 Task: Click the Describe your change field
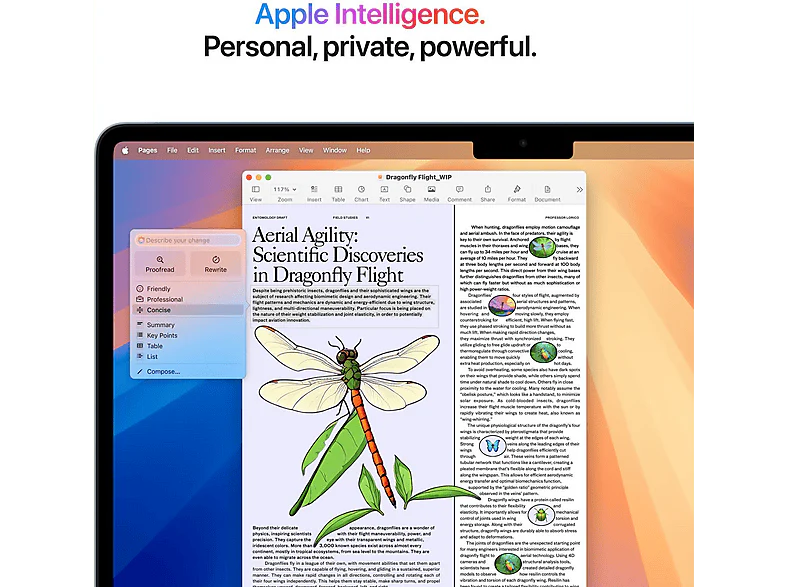pyautogui.click(x=187, y=240)
